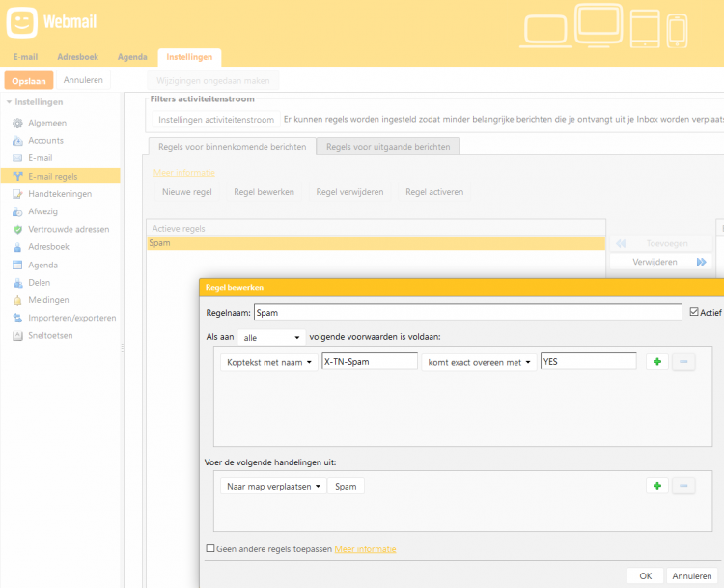Click the Meldingen bell icon

pyautogui.click(x=17, y=300)
